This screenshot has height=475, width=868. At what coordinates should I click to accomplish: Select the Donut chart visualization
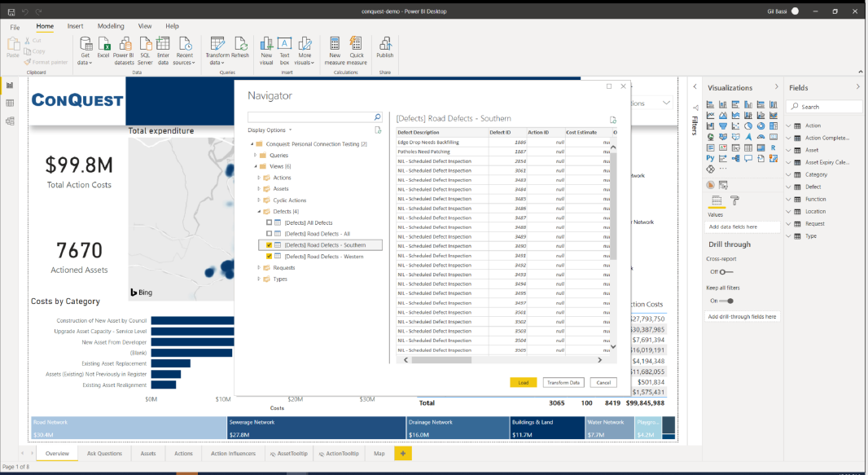click(x=761, y=125)
